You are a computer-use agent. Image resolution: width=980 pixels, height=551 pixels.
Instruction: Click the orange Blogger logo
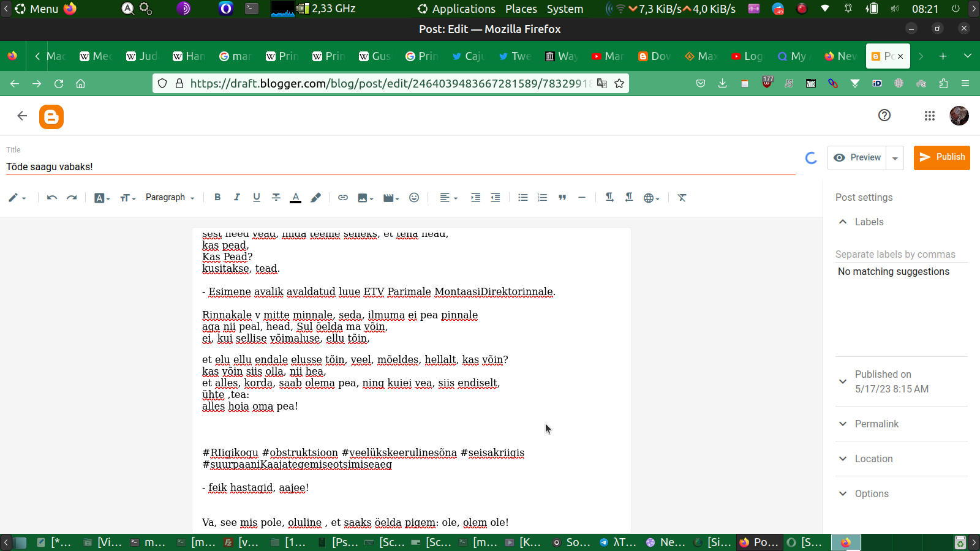51,116
